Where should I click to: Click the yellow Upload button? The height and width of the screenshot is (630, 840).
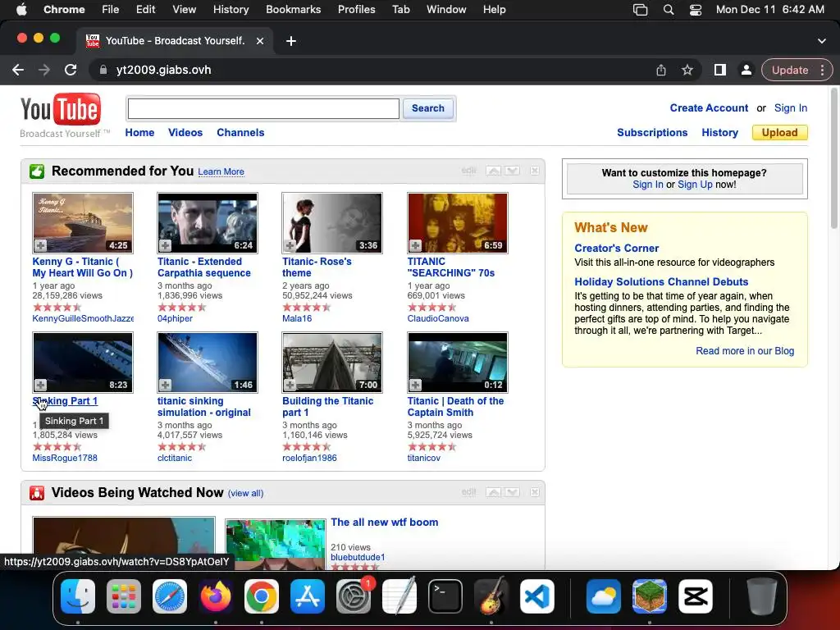pyautogui.click(x=780, y=132)
